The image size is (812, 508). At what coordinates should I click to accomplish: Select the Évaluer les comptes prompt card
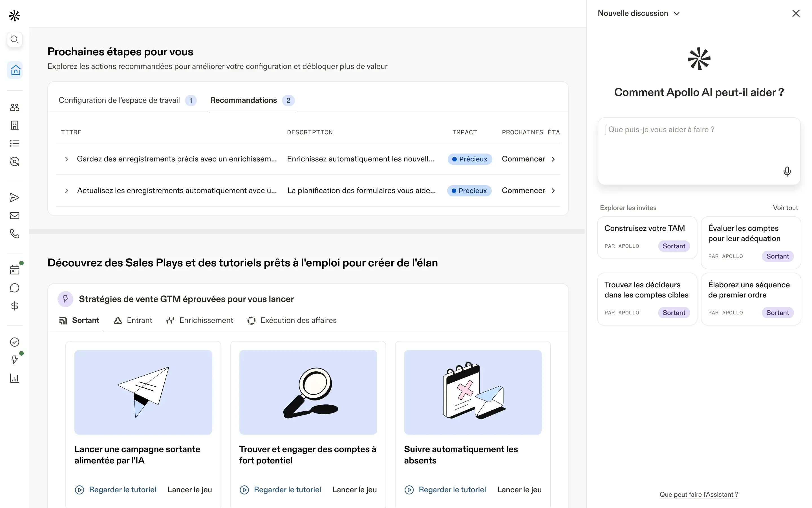(x=751, y=243)
